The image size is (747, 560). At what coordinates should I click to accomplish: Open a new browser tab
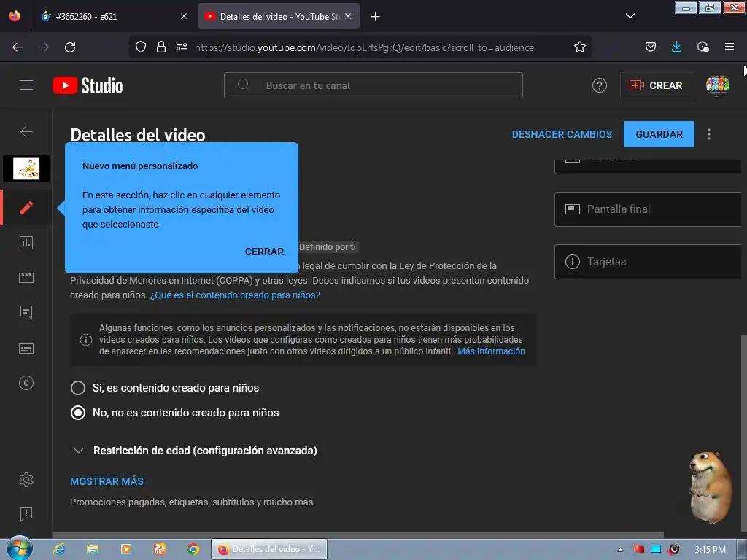click(x=376, y=17)
